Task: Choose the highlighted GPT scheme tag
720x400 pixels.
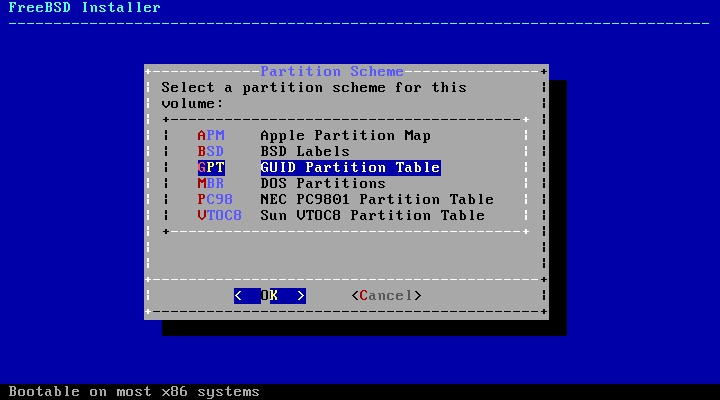Action: click(211, 168)
